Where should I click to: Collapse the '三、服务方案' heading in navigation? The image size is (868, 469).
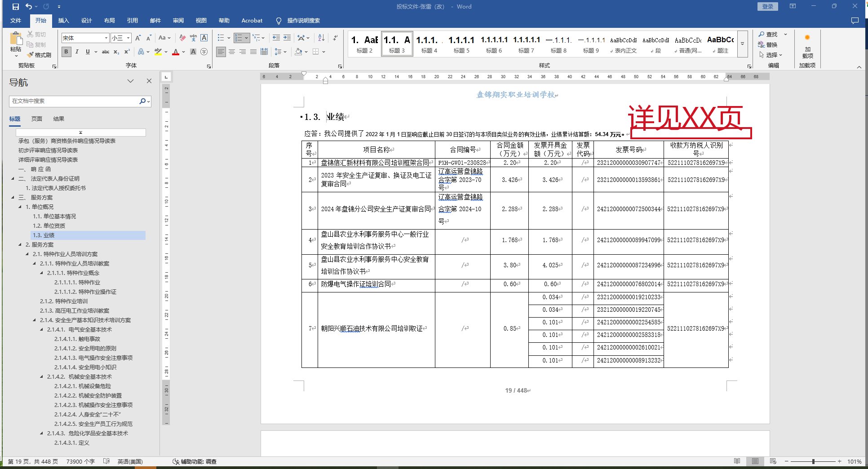(x=13, y=198)
